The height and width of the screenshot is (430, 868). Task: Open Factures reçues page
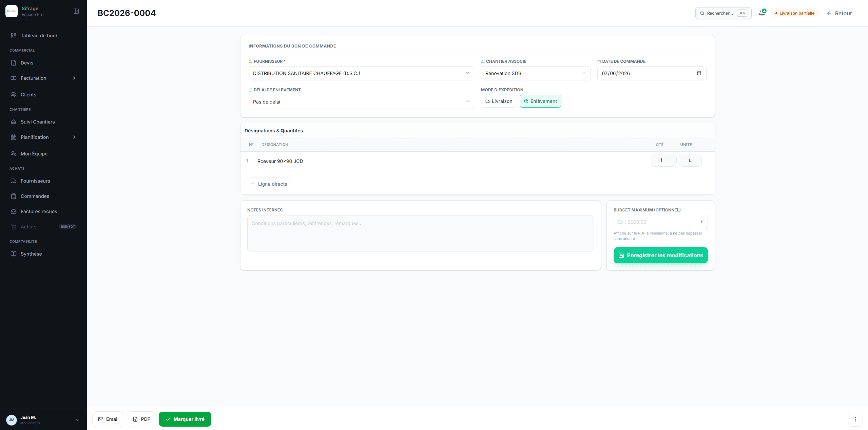pos(43,211)
